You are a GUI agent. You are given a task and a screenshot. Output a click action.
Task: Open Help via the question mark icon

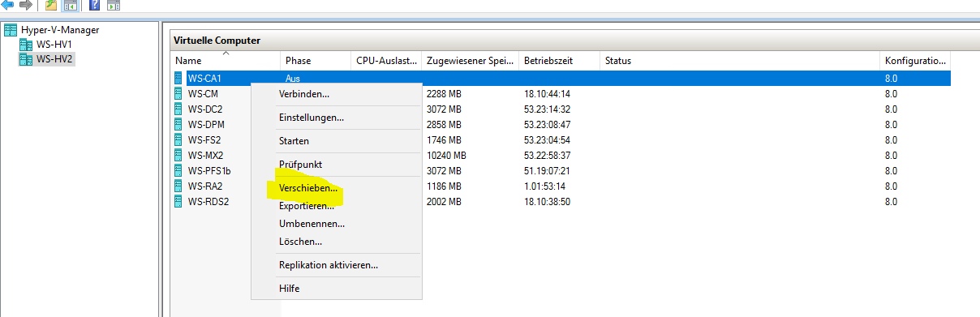pos(95,5)
